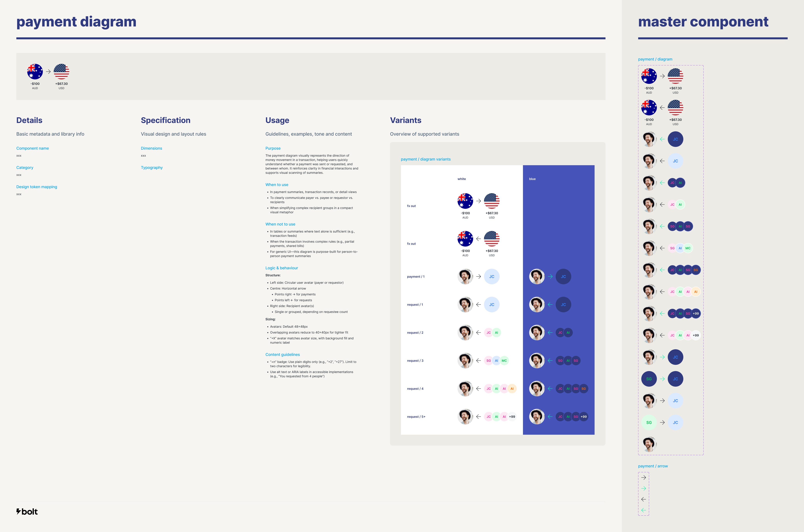804x532 pixels.
Task: Click the Australian flag in the header preview
Action: pos(35,72)
